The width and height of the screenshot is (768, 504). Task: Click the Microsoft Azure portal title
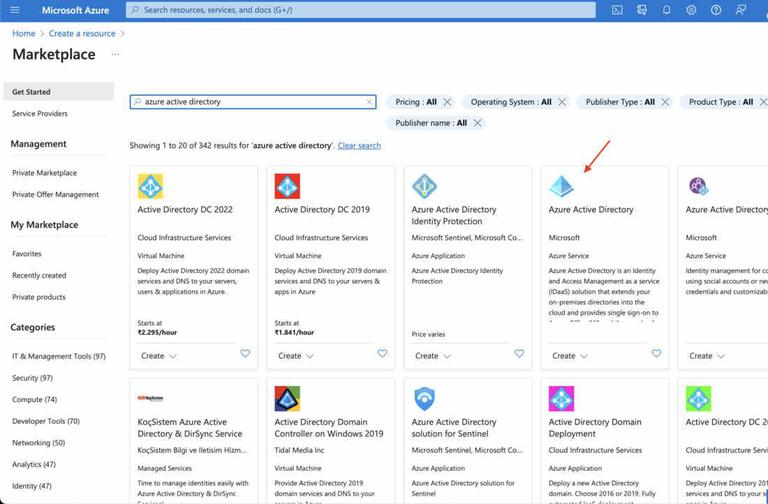[x=75, y=10]
